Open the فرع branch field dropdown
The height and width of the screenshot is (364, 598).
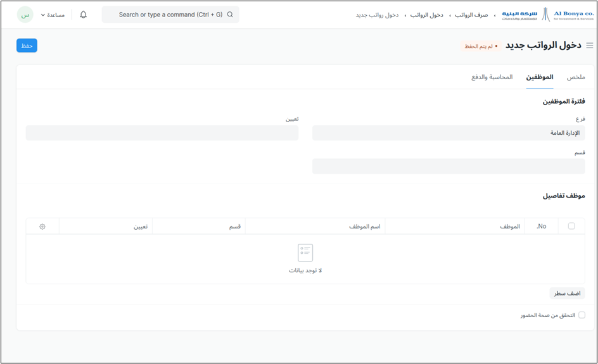click(x=448, y=133)
